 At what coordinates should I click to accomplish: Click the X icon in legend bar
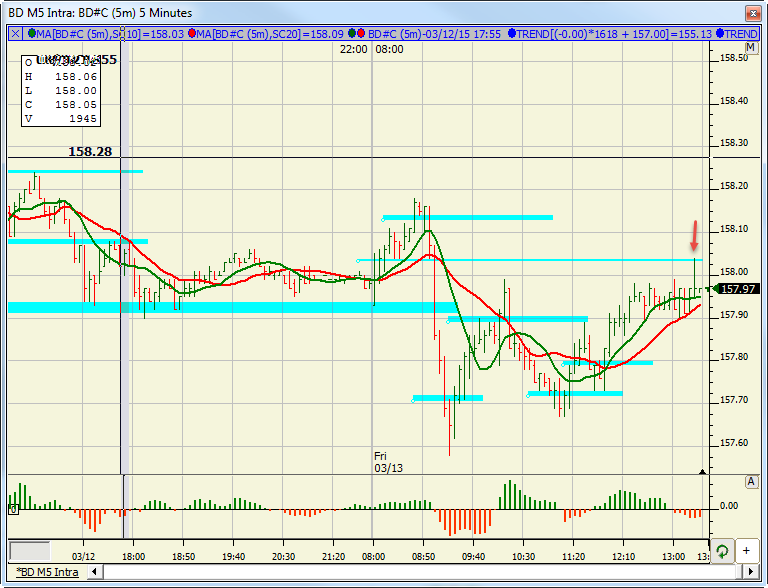(x=16, y=33)
